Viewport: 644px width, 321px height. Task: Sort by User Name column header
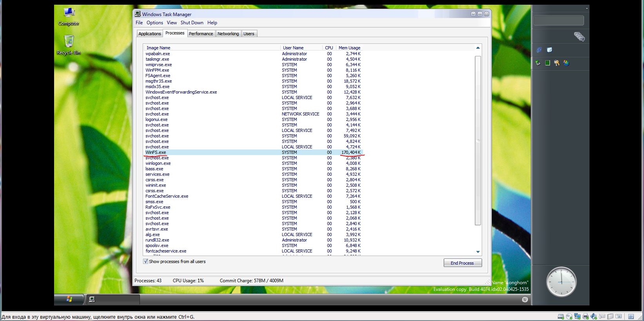[x=301, y=48]
